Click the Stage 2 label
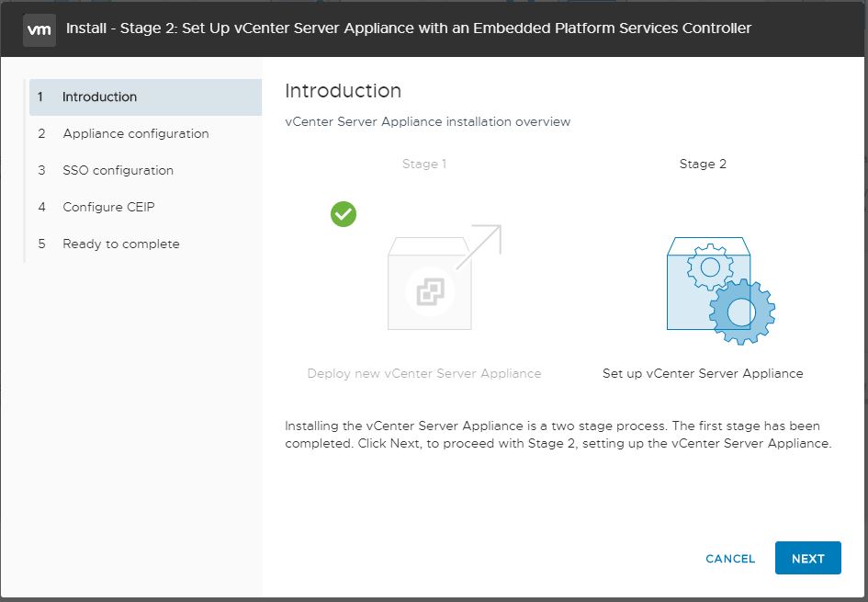868x602 pixels. 703,164
